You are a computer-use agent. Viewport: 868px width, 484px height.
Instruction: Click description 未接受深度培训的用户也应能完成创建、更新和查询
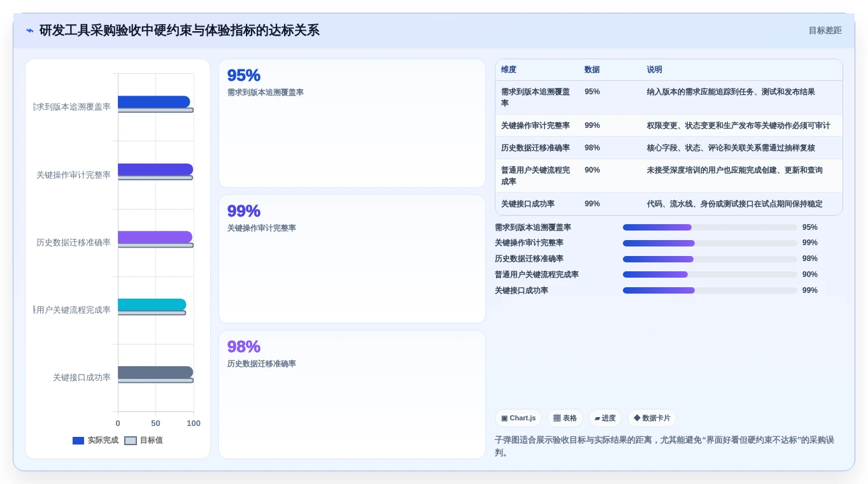pos(735,170)
